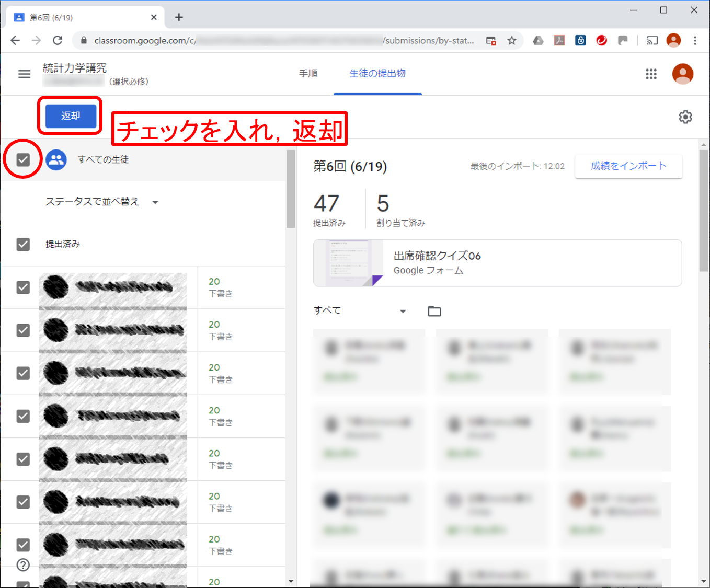Click the 成績をインポート button
The image size is (710, 588).
point(628,166)
